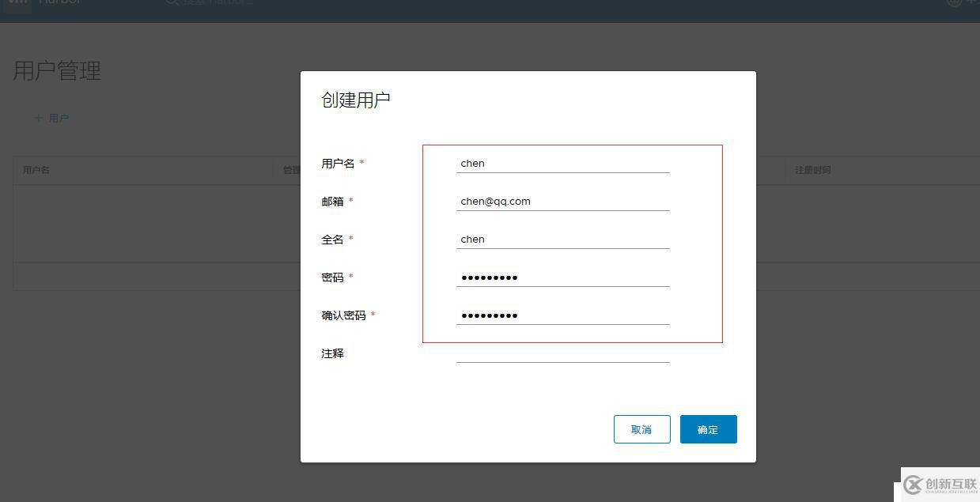Image resolution: width=980 pixels, height=502 pixels.
Task: Click the 注册时间 column header
Action: [812, 169]
